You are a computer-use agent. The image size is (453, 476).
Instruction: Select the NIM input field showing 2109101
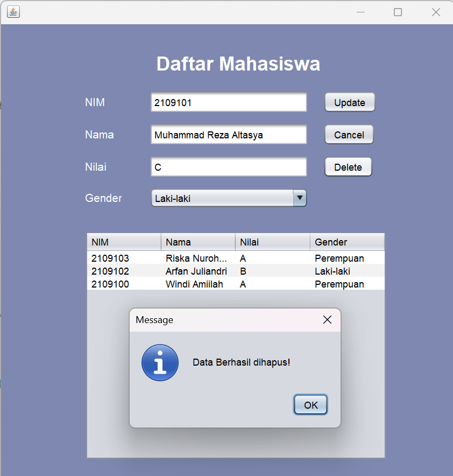point(228,102)
